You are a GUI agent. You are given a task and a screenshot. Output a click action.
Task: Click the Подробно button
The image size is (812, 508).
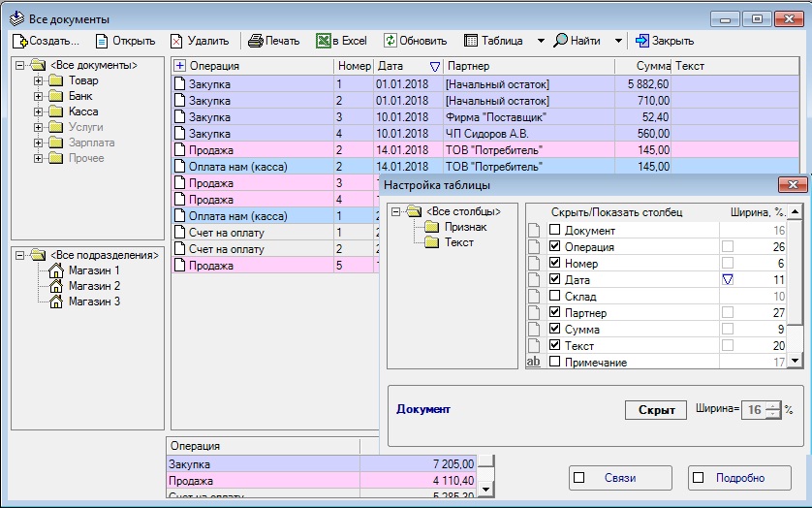coord(740,477)
